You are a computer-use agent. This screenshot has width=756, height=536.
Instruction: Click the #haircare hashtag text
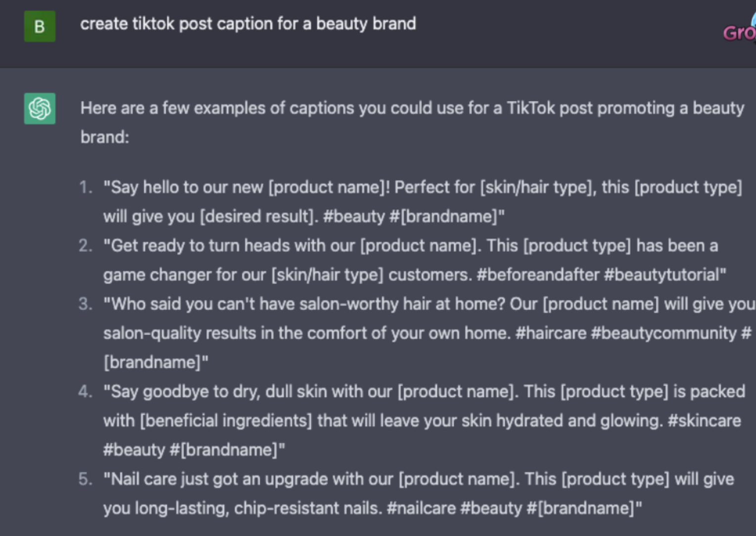click(x=551, y=333)
